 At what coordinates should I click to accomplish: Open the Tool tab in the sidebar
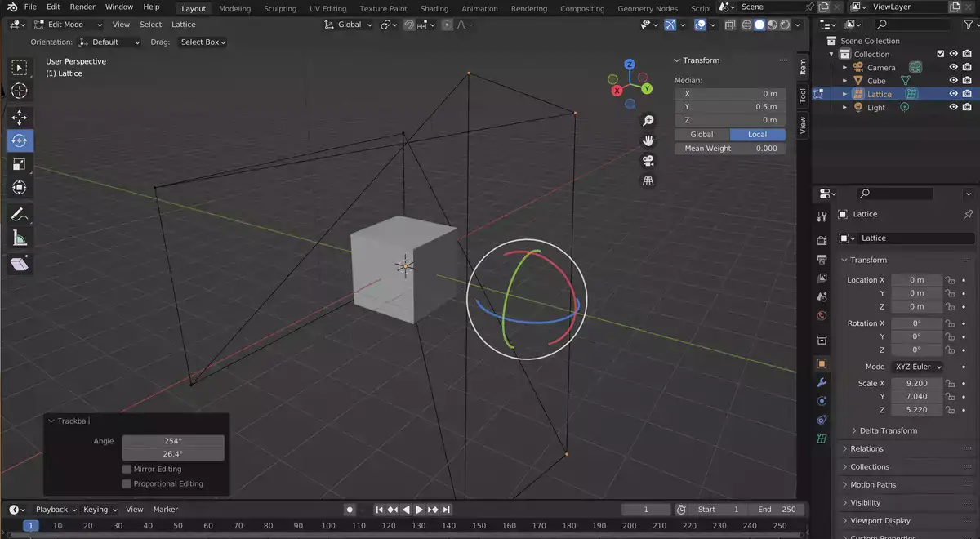803,96
